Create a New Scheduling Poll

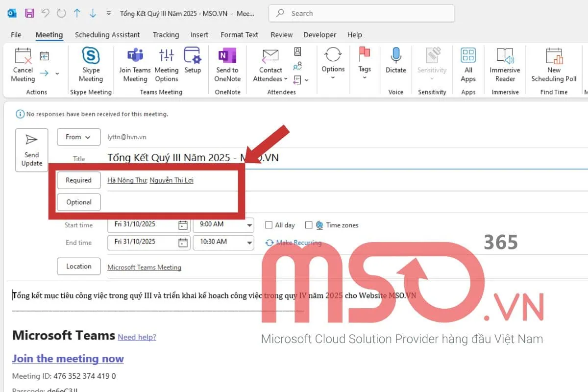(553, 64)
